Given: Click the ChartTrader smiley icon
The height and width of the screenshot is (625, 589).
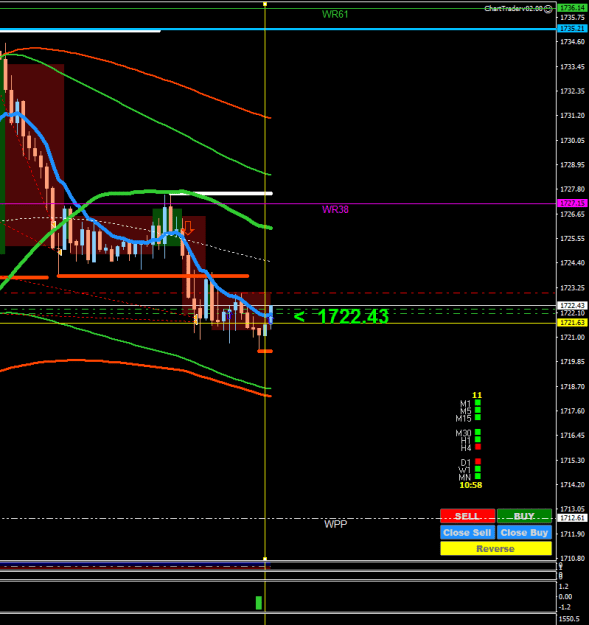Looking at the screenshot, I should 549,9.
